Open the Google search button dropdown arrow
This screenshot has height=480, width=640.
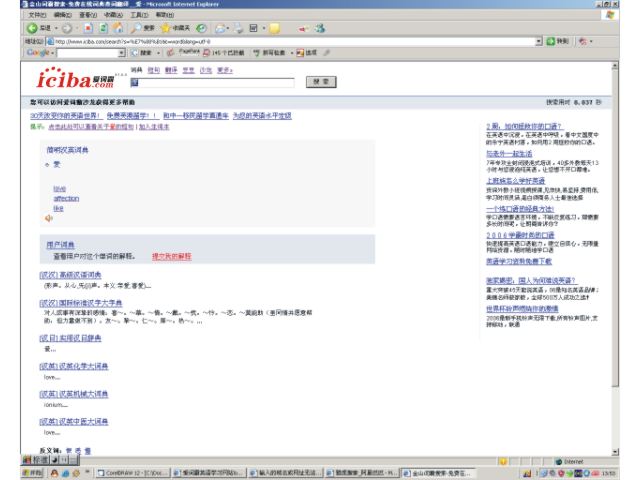[x=158, y=53]
